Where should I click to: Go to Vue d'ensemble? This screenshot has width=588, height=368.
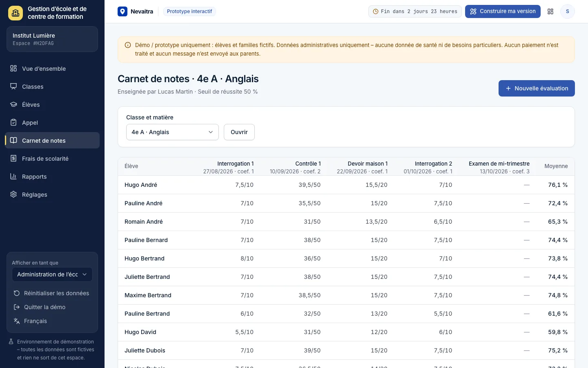click(x=52, y=68)
